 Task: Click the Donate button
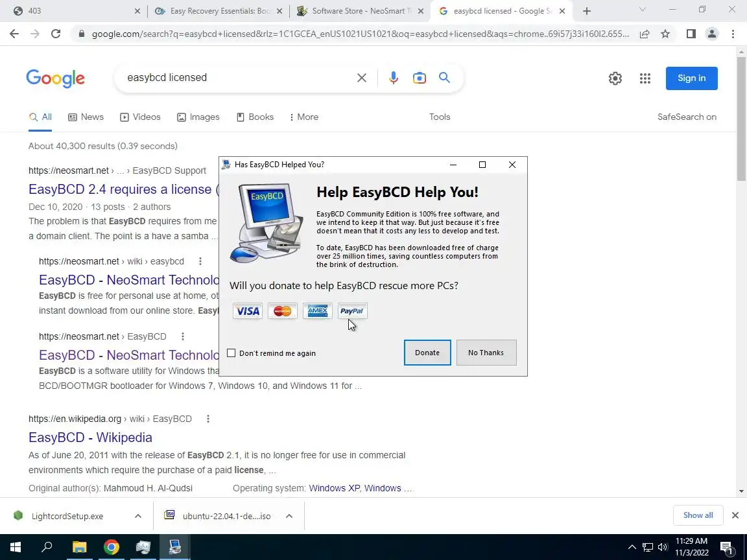click(x=427, y=353)
